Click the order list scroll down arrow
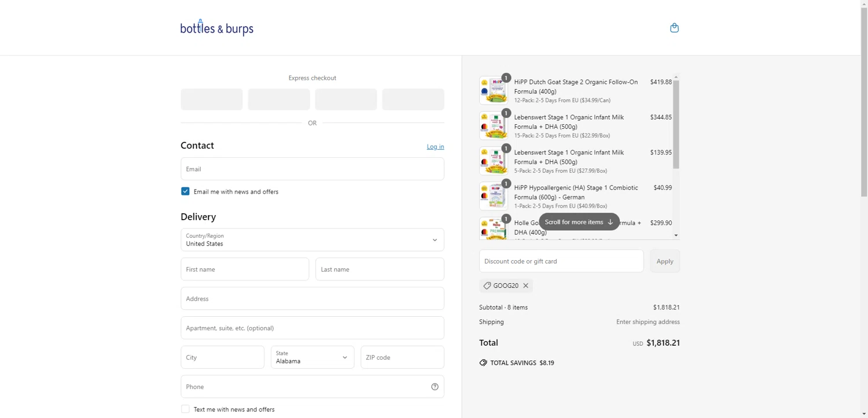Image resolution: width=868 pixels, height=418 pixels. (676, 236)
